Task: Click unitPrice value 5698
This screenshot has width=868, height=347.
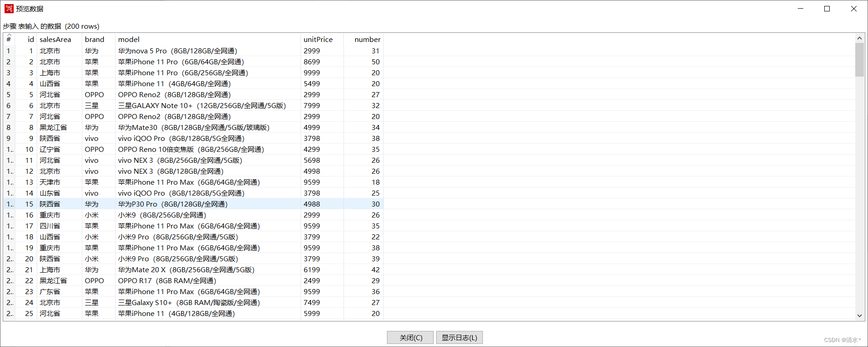Action: point(312,160)
